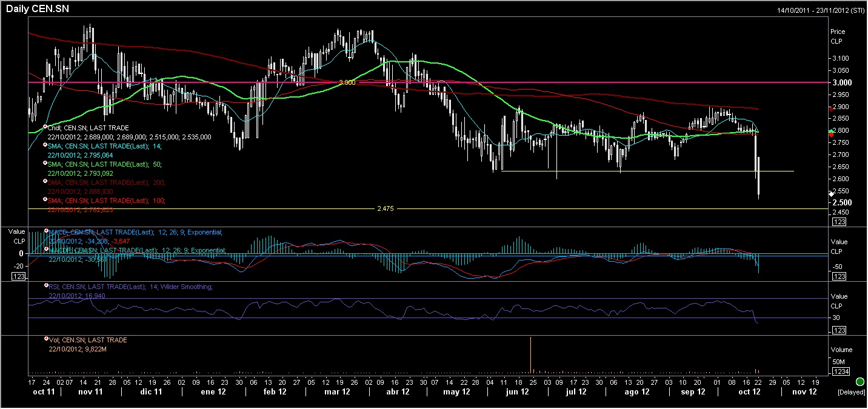Image resolution: width=868 pixels, height=409 pixels.
Task: Click the date range label at top right
Action: point(821,11)
